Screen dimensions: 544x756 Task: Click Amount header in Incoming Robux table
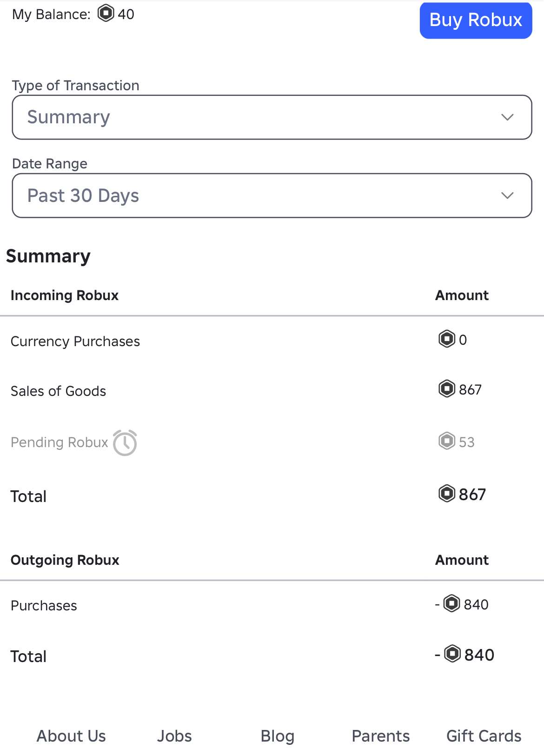[462, 295]
